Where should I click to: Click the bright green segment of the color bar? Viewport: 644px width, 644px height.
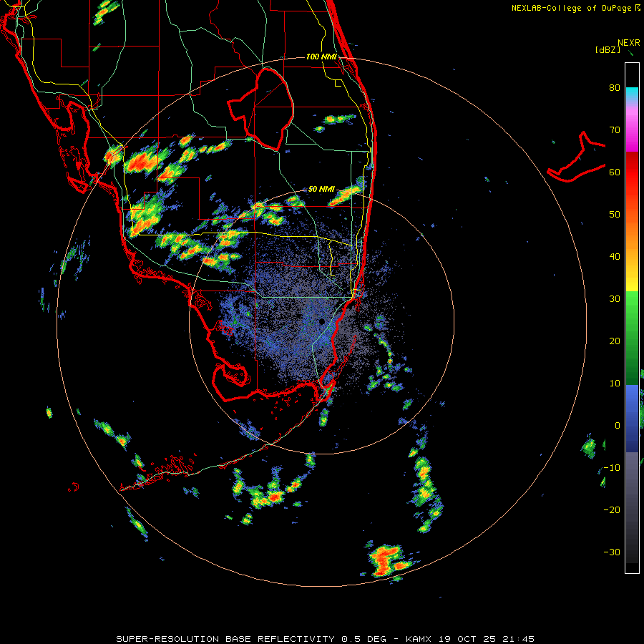tap(632, 302)
